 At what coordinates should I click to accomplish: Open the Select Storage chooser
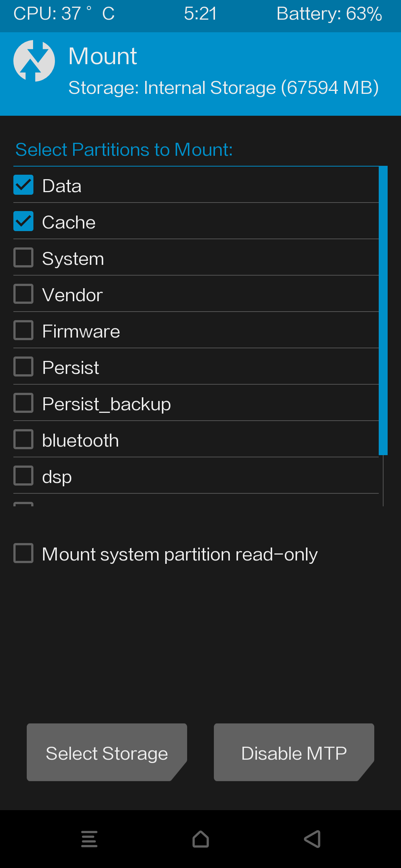107,752
